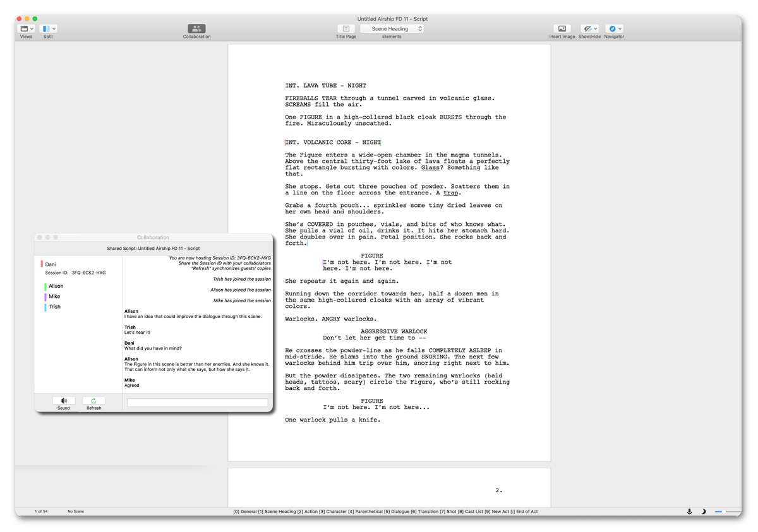Viewport: 758px width, 532px height.
Task: Click the chat message input field
Action: click(x=198, y=402)
